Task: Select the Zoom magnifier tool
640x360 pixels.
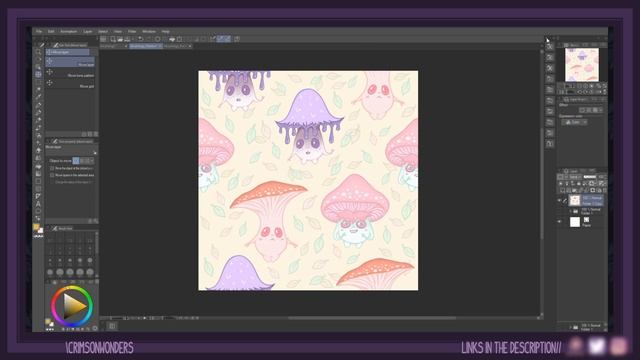Action: pos(38,52)
